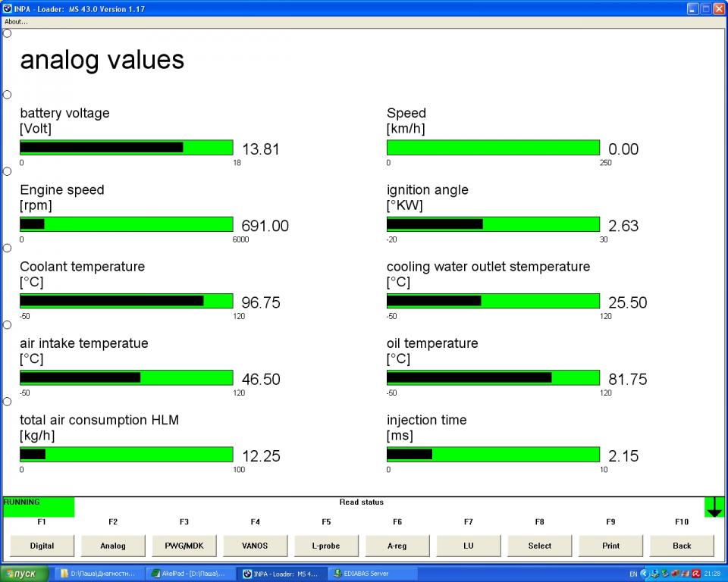Image resolution: width=728 pixels, height=582 pixels.
Task: Open the Windows Start button
Action: click(25, 574)
